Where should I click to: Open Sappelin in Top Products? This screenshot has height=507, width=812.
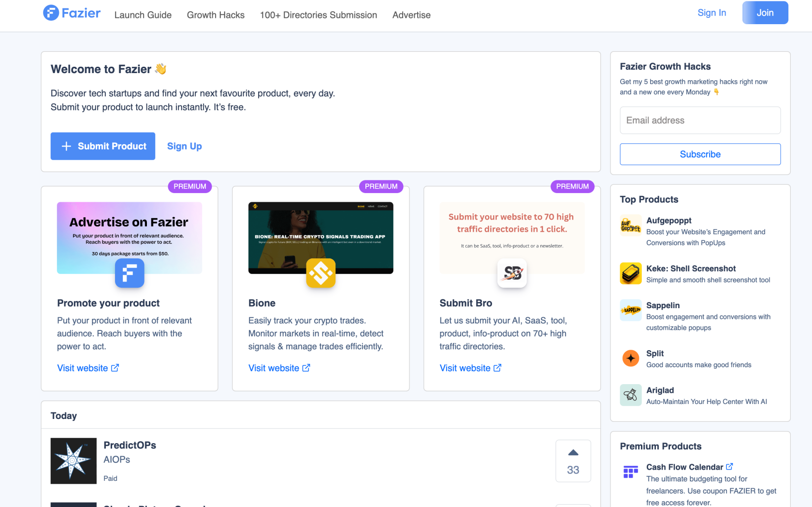663,305
